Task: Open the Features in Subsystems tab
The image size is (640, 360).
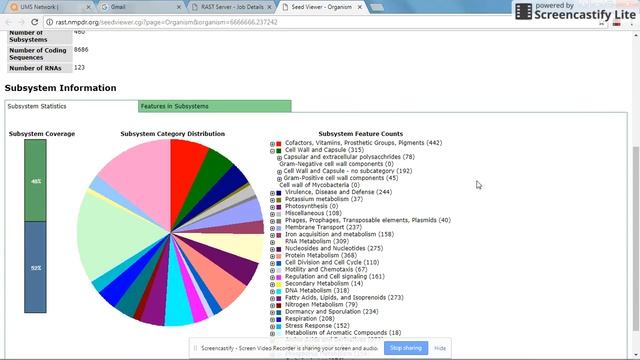Action: [x=215, y=106]
